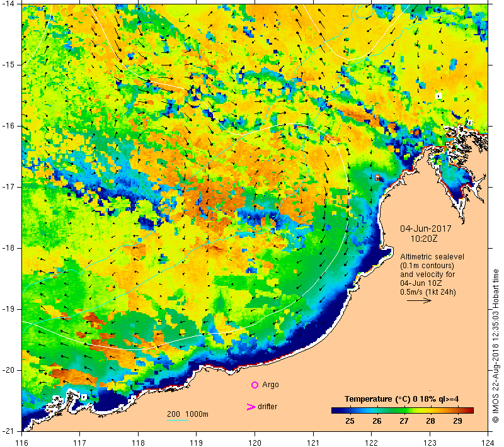This screenshot has width=504, height=447.
Task: Click the 'Argo' legend label
Action: [270, 385]
